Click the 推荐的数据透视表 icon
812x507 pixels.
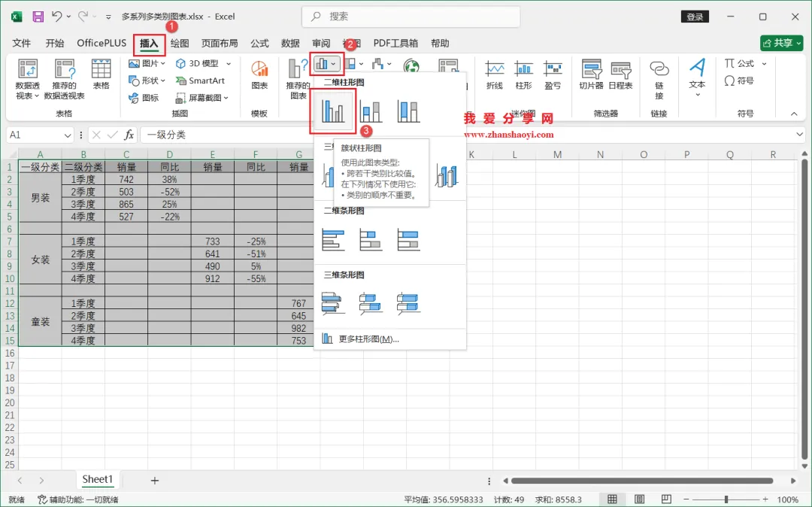point(64,79)
